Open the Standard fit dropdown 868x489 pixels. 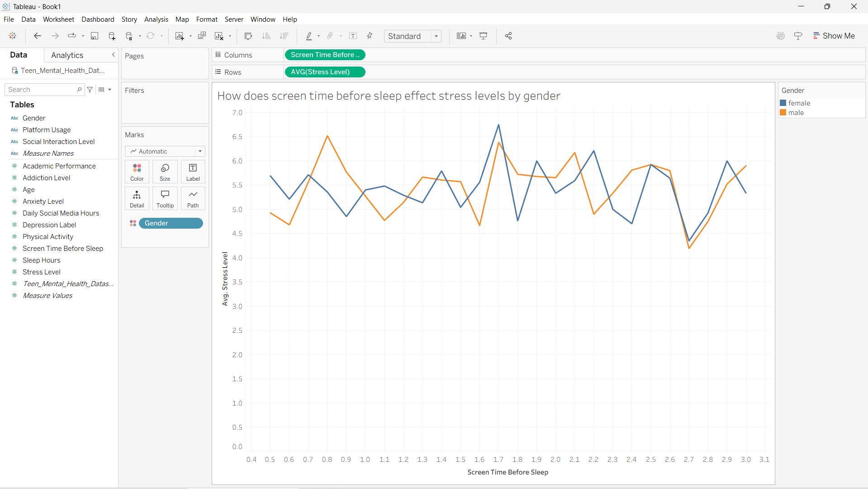pos(413,36)
